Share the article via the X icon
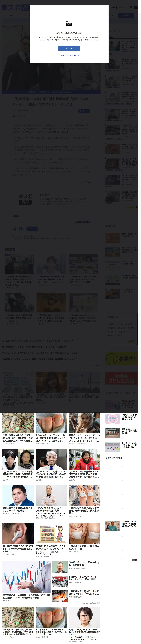 [14, 229]
